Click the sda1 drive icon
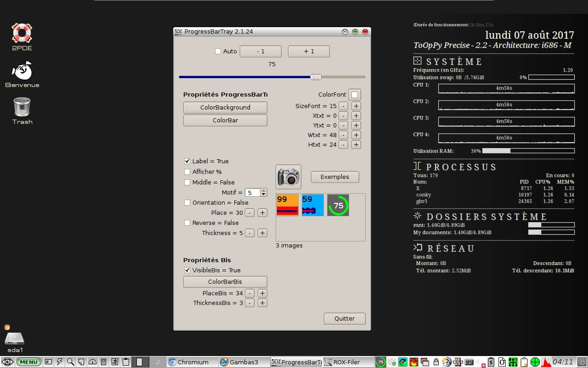 [14, 339]
